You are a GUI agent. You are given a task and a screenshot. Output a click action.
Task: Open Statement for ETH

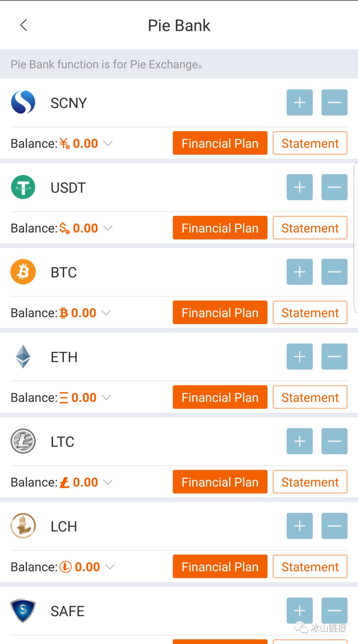pos(310,397)
